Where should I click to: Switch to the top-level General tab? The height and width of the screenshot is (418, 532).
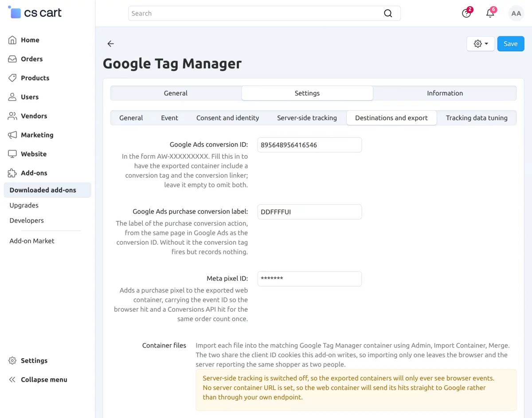176,93
